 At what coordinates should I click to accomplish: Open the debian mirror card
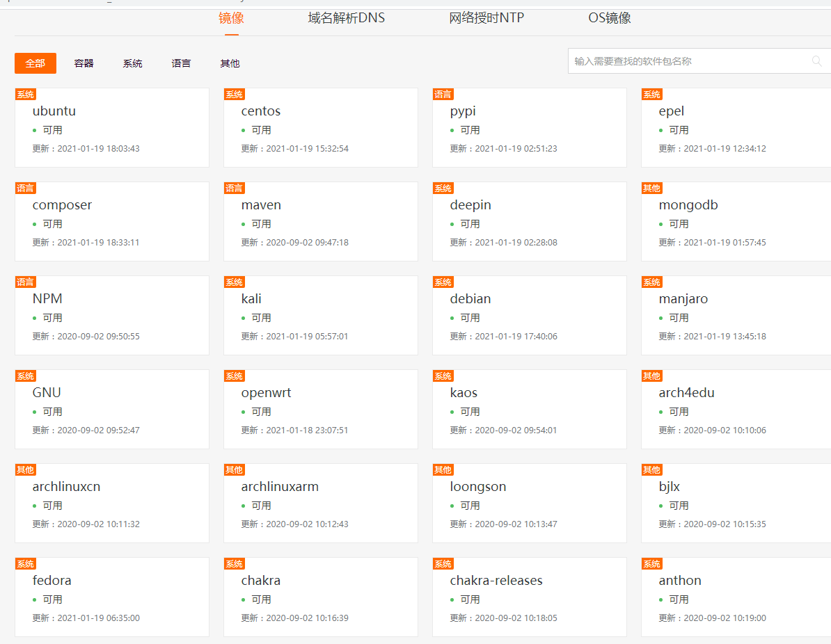click(530, 315)
